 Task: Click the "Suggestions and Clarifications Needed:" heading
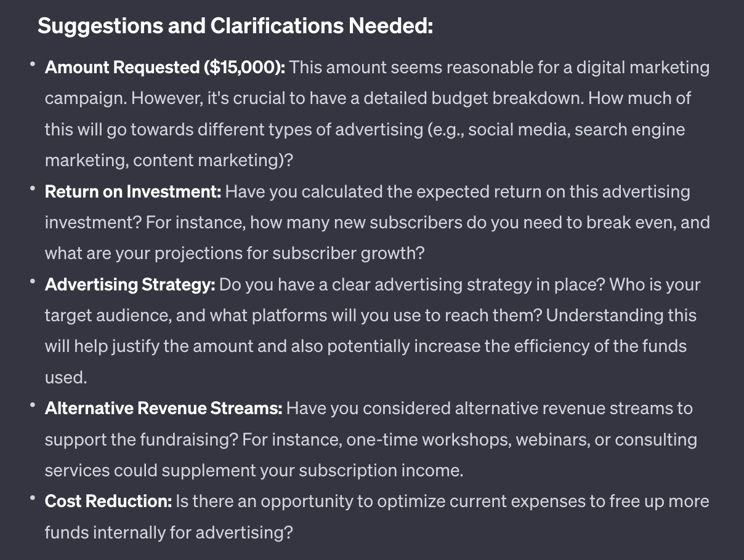coord(235,26)
